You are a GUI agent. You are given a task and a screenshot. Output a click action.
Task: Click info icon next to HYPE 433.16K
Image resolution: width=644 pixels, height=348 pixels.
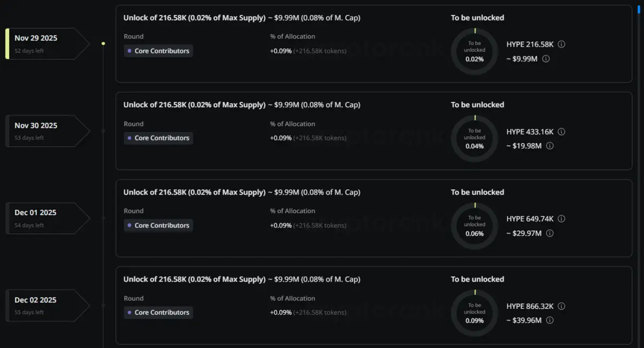561,131
